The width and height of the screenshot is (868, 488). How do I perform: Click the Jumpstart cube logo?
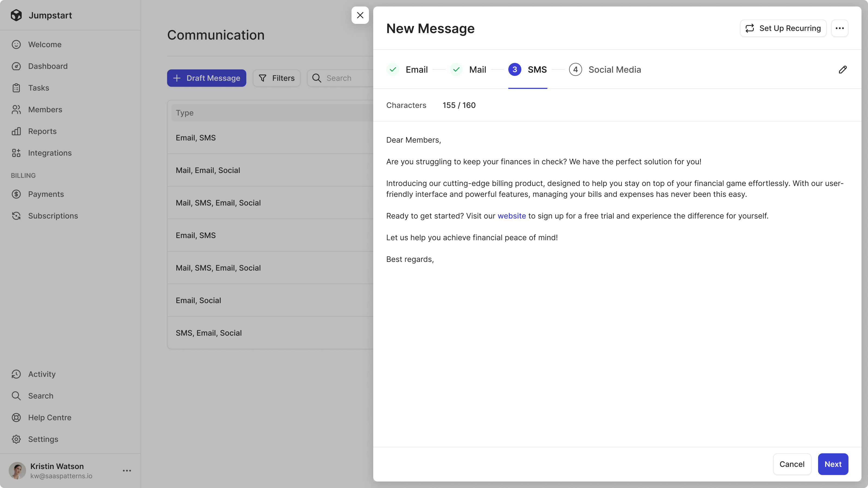click(16, 15)
